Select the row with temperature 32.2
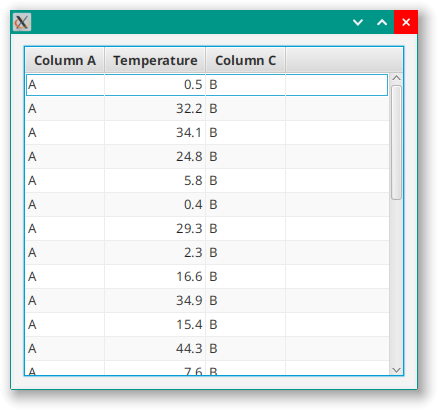 pyautogui.click(x=207, y=109)
